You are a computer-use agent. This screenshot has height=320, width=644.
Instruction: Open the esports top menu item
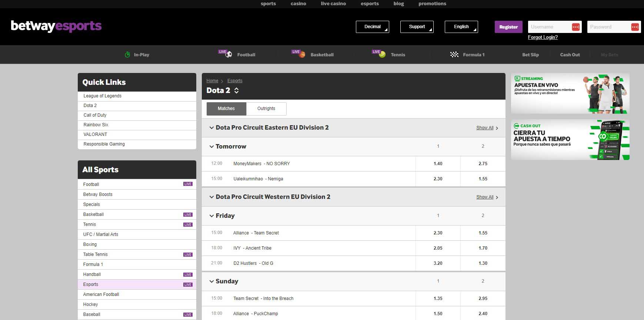370,4
